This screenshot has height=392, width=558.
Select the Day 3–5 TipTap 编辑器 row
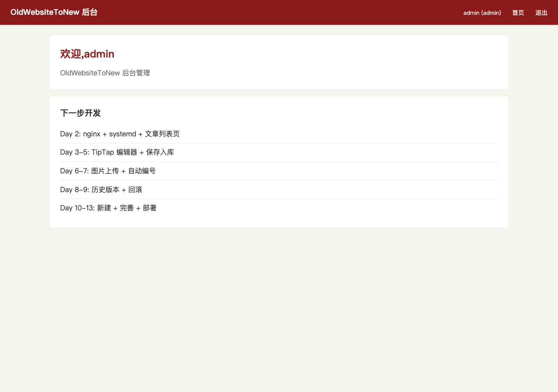(x=279, y=152)
